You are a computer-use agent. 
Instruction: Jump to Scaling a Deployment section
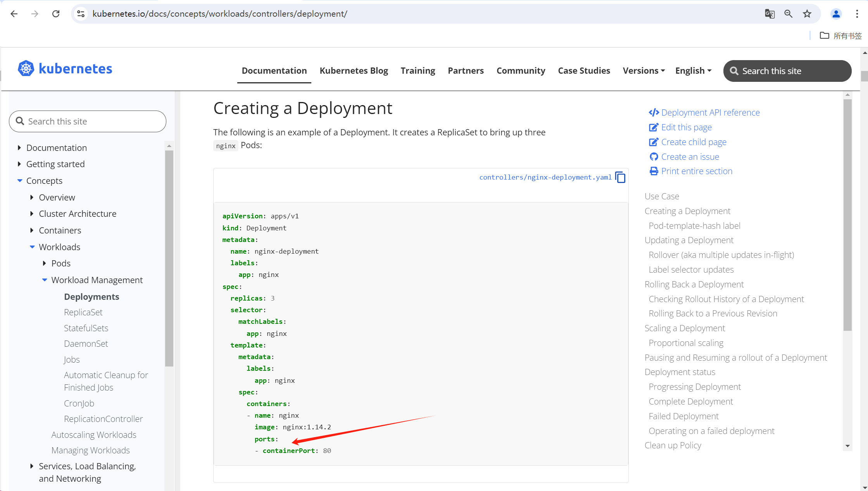pos(685,328)
